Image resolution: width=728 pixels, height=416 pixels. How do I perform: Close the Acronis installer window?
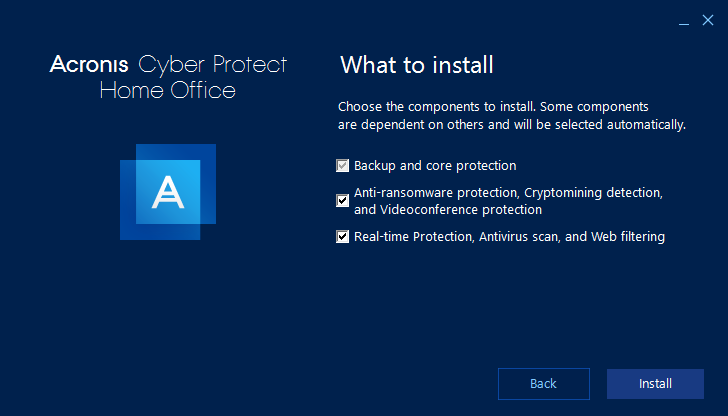point(708,20)
